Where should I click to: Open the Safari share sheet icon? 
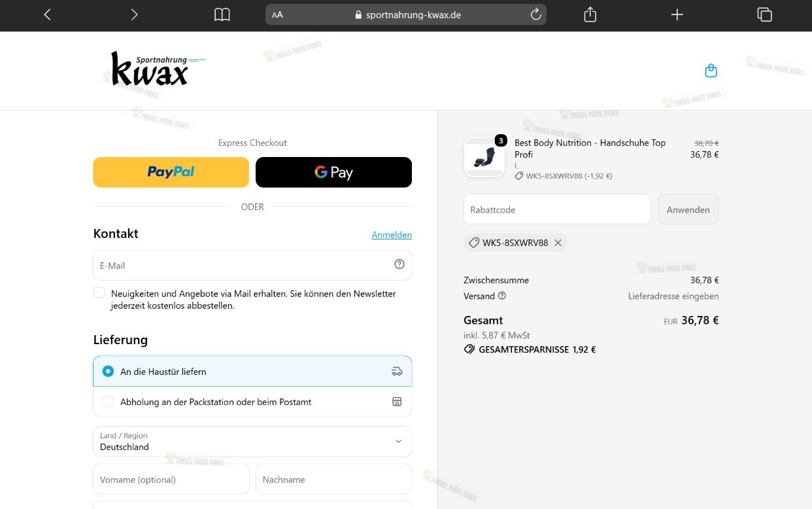[x=590, y=14]
